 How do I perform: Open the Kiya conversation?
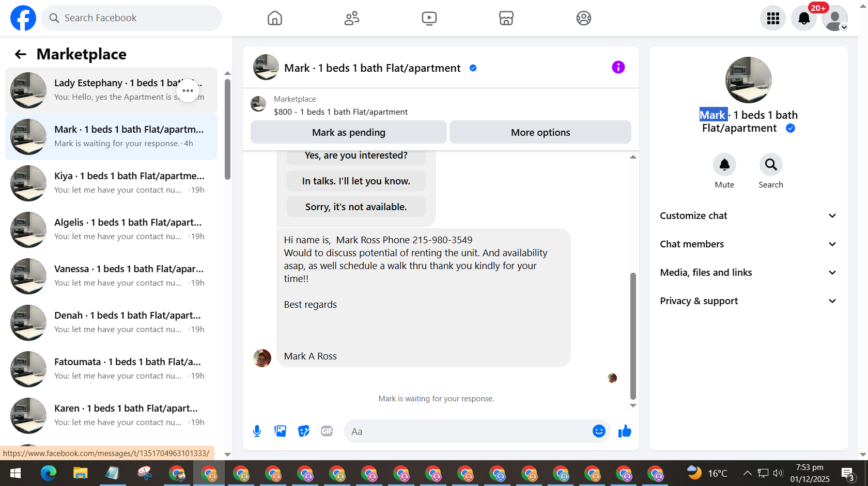tap(111, 183)
